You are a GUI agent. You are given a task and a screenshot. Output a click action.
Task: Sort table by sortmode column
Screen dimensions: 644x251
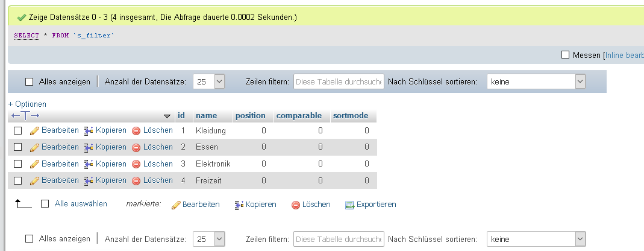pyautogui.click(x=351, y=116)
